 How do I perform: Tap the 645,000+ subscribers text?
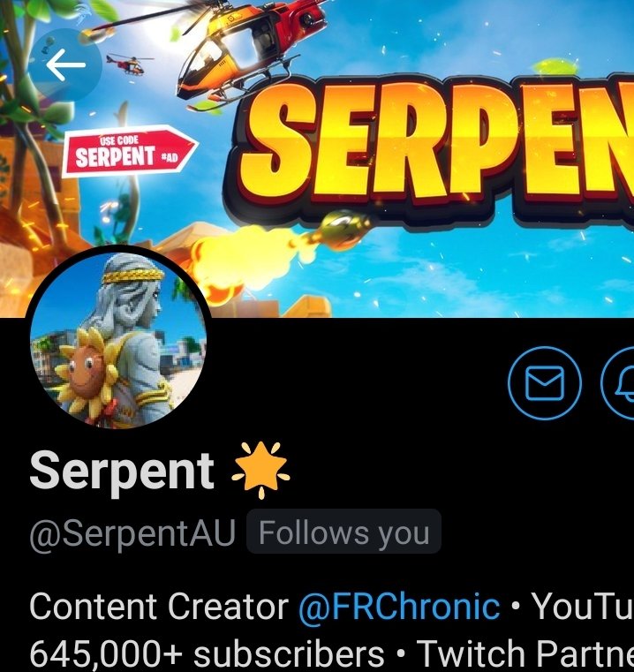pos(207,653)
